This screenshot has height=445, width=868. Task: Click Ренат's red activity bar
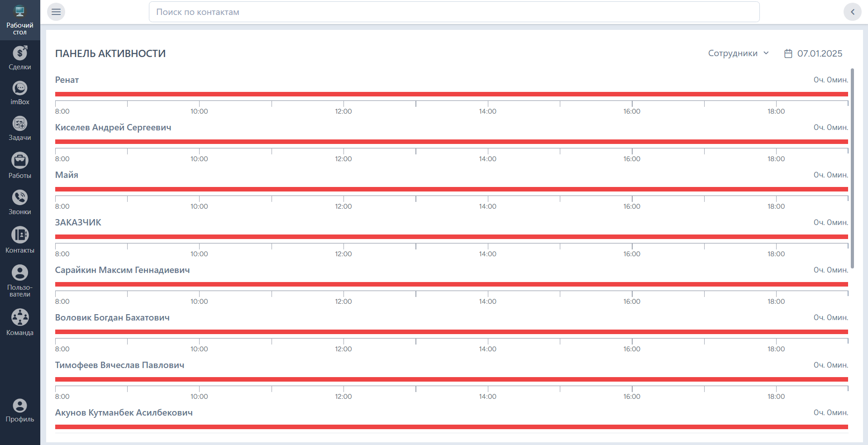tap(451, 94)
